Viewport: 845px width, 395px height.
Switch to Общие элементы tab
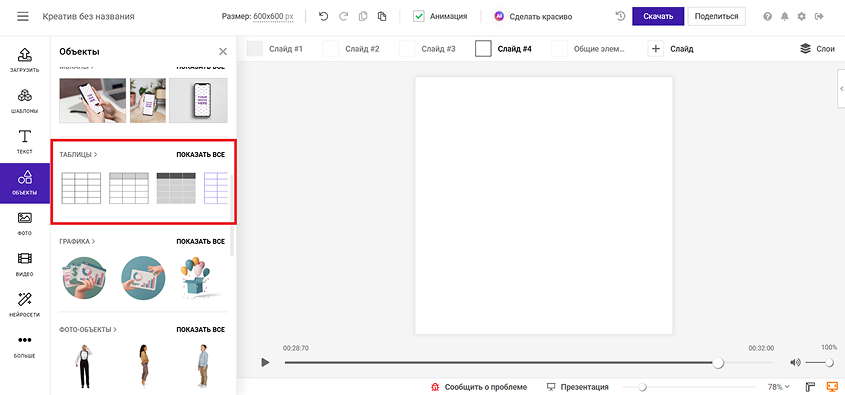tap(588, 48)
